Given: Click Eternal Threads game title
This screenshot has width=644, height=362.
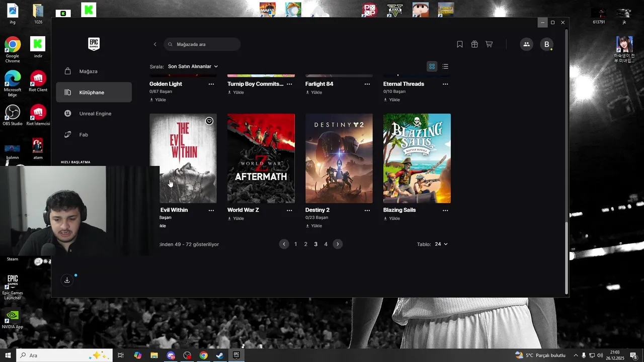Looking at the screenshot, I should (x=404, y=84).
